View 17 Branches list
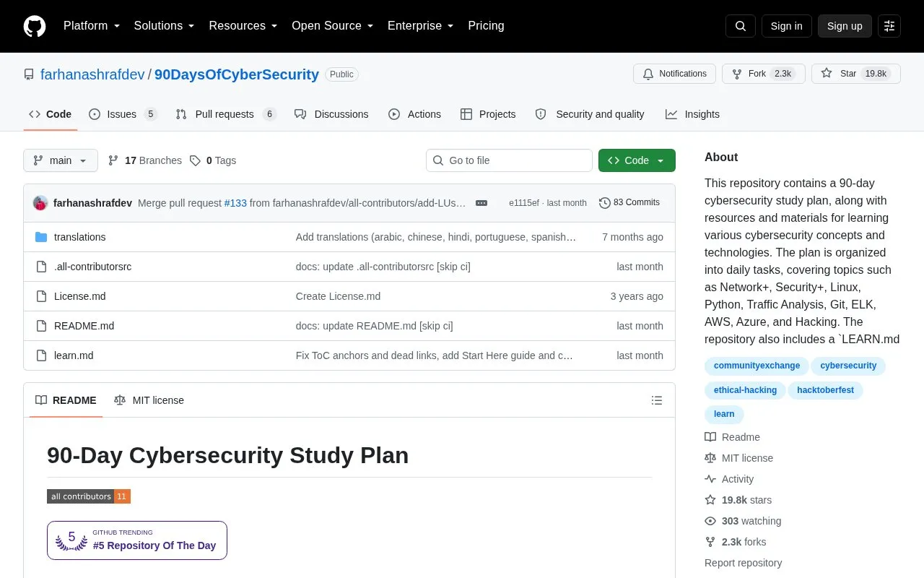The width and height of the screenshot is (924, 578). click(145, 160)
